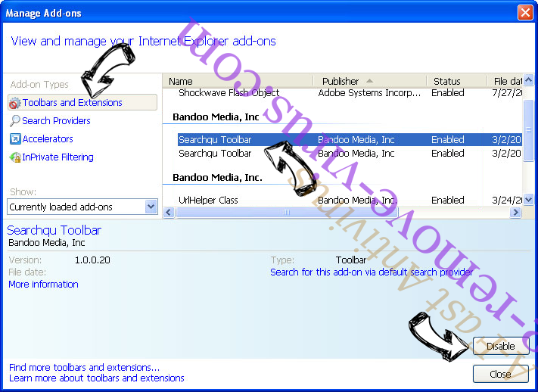Viewport: 538px width, 392px height.
Task: Click the 1.0.0.20 version value
Action: coord(92,260)
